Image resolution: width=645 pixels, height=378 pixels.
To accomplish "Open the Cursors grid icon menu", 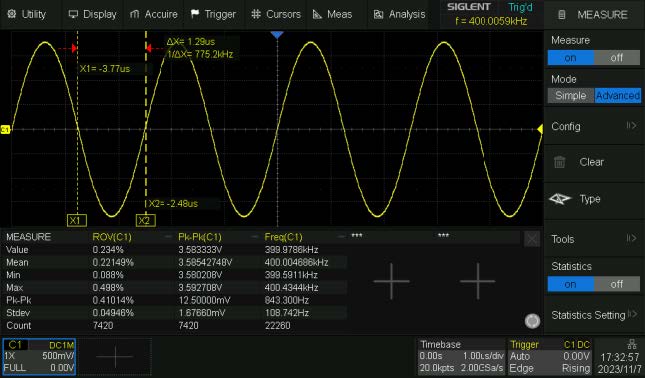I will [256, 14].
